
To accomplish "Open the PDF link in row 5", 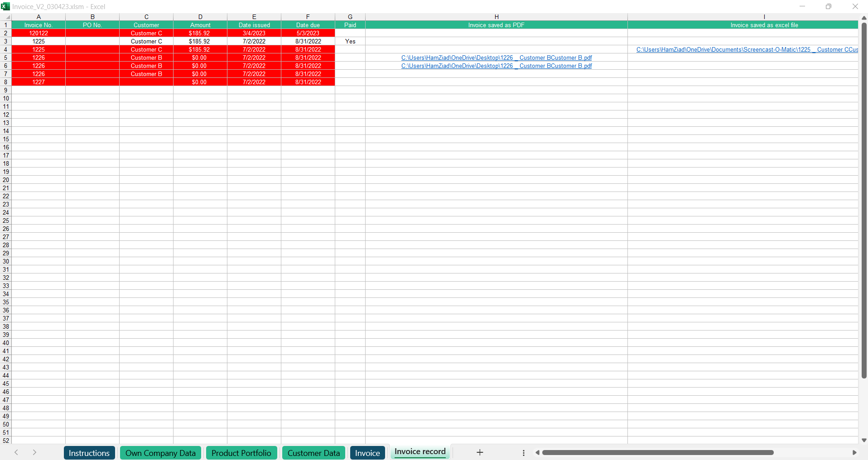I will tap(497, 57).
